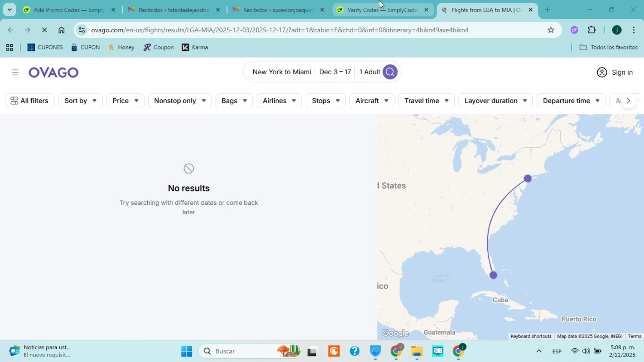Open the Karma bookmark

195,48
